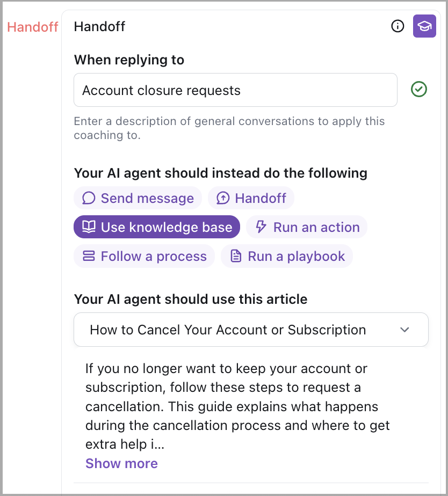Click the lightning bolt icon on Run an action
The width and height of the screenshot is (448, 496).
261,227
